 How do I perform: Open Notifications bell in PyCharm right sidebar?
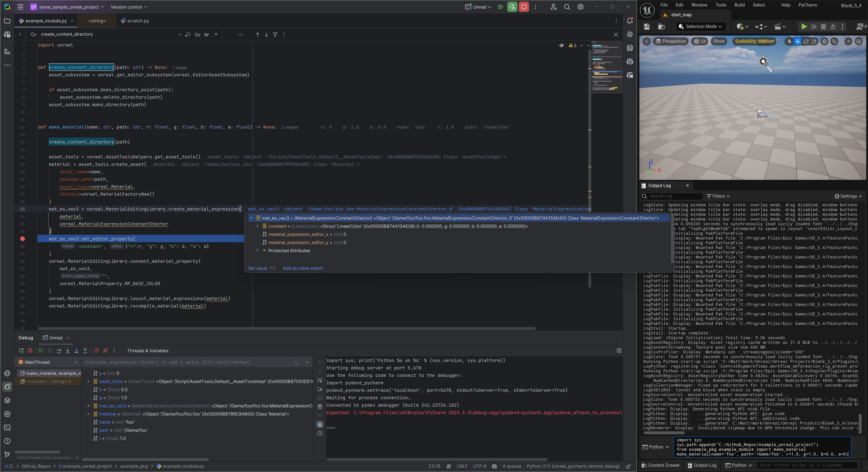630,21
